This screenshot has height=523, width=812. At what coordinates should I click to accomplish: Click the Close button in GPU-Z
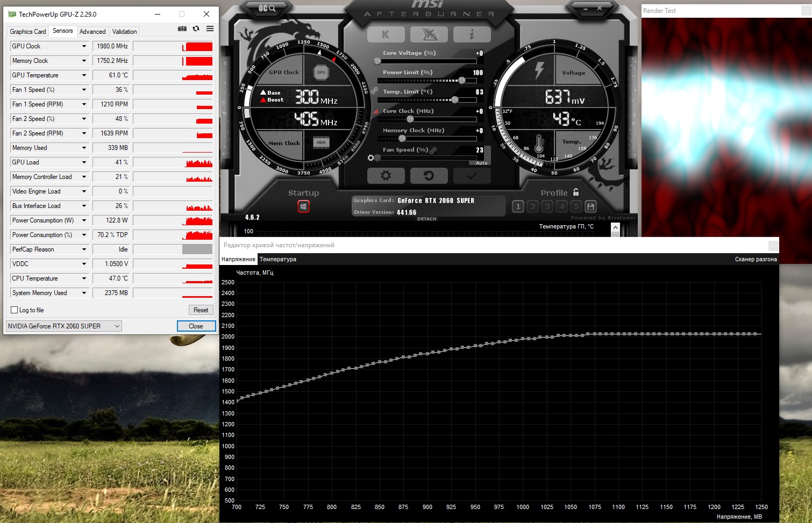pyautogui.click(x=196, y=326)
